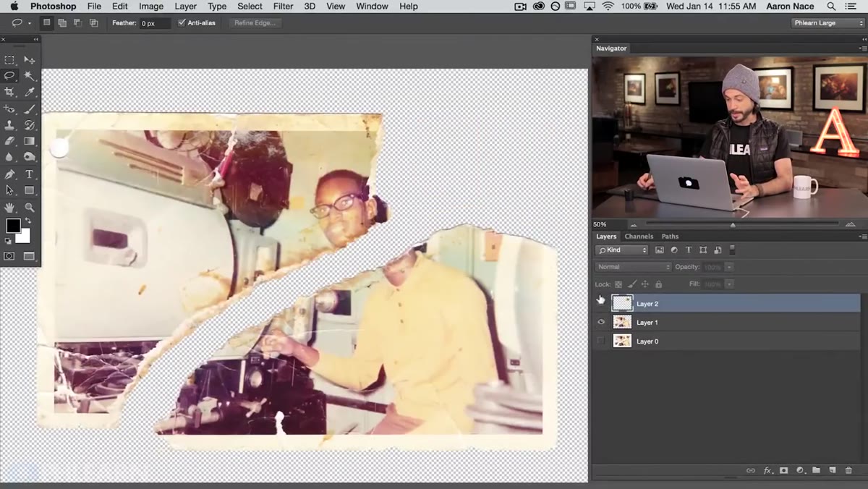
Task: Open the Kind filter dropdown
Action: pyautogui.click(x=622, y=250)
